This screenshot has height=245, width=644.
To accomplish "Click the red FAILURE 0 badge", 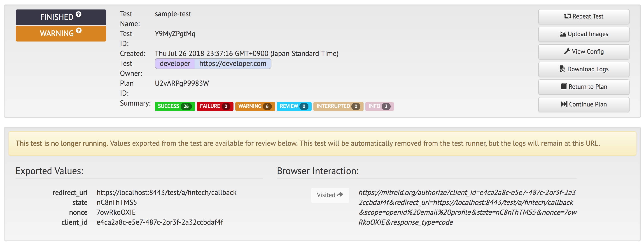I will point(215,106).
